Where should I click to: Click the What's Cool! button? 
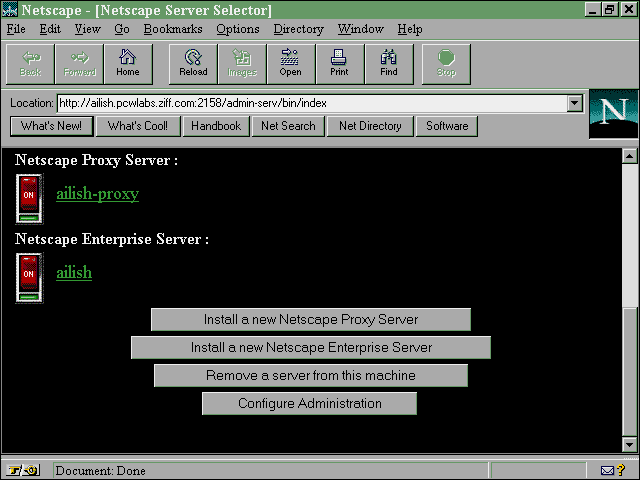click(138, 126)
